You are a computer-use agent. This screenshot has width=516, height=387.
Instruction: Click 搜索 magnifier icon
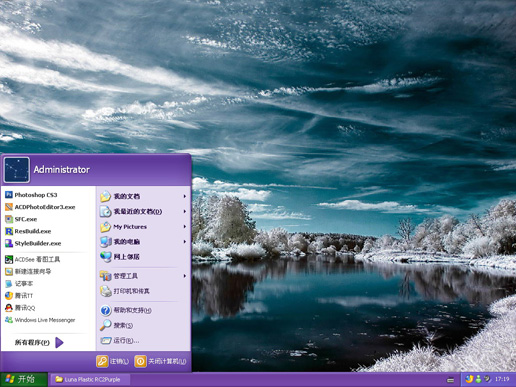tap(105, 325)
